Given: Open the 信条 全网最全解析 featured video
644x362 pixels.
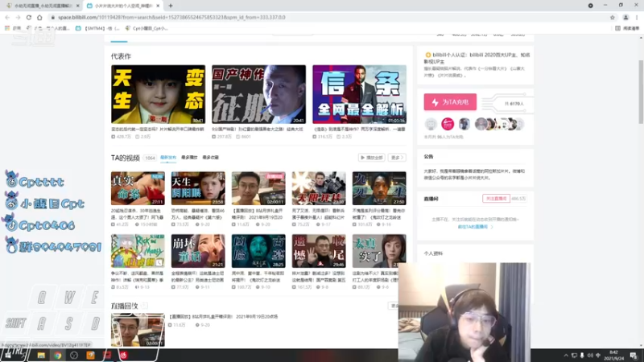Looking at the screenshot, I should tap(359, 94).
